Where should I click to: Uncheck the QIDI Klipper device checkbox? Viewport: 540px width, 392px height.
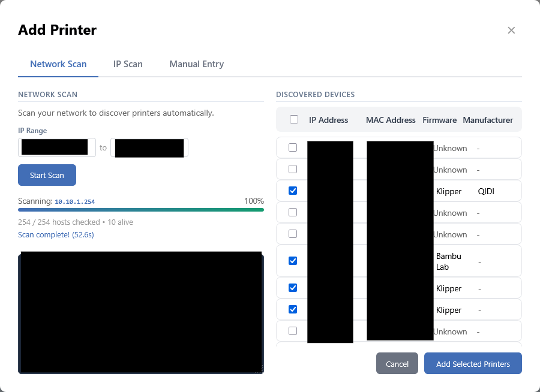293,191
